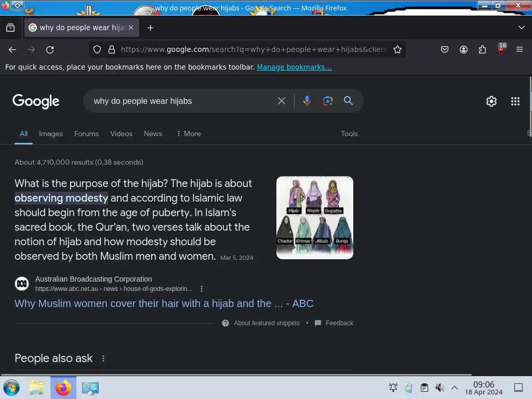Open options menu beside abc.net.au URL
The image size is (532, 399).
202,289
